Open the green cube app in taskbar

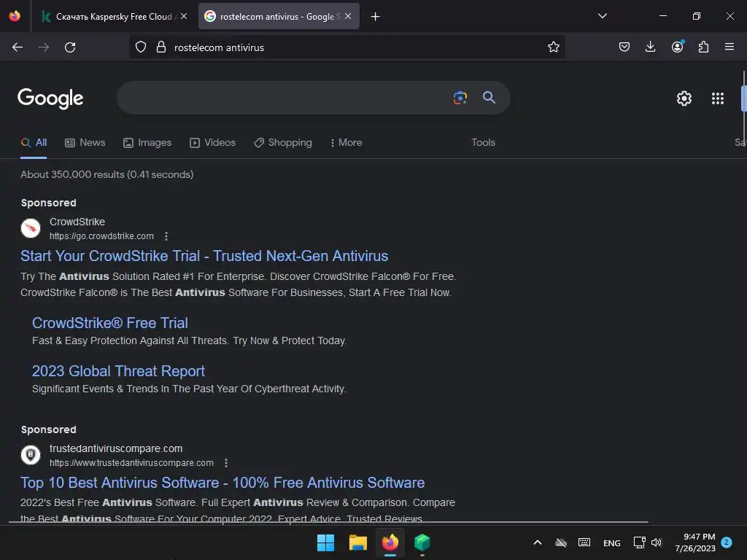(422, 542)
